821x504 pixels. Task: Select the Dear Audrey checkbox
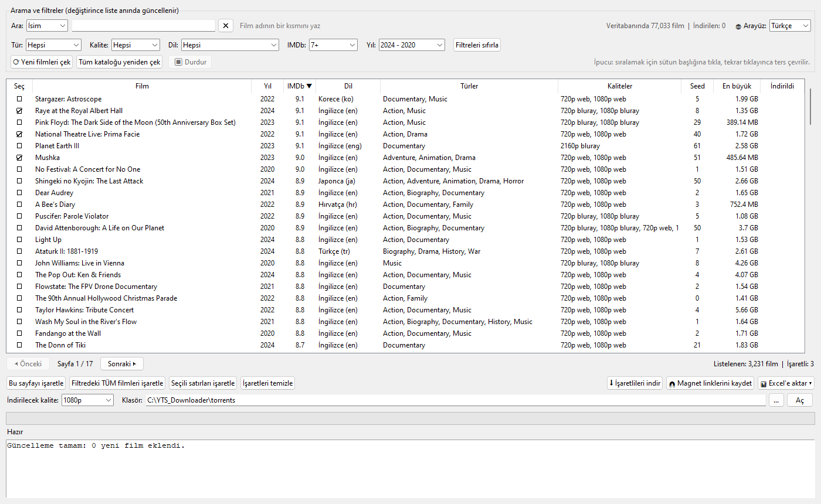(19, 193)
